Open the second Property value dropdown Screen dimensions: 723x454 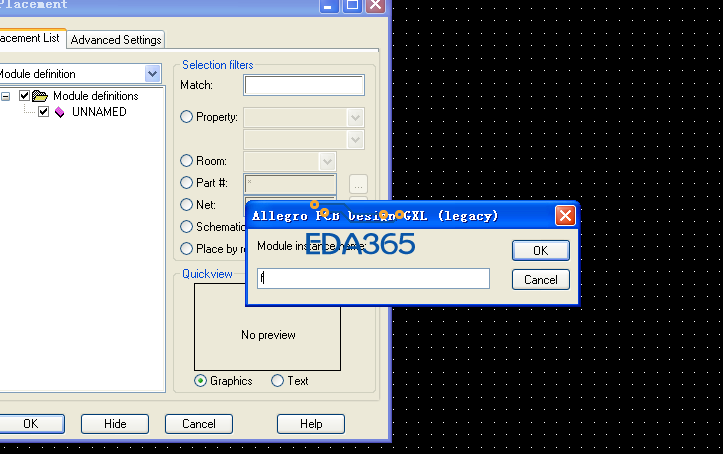click(355, 139)
